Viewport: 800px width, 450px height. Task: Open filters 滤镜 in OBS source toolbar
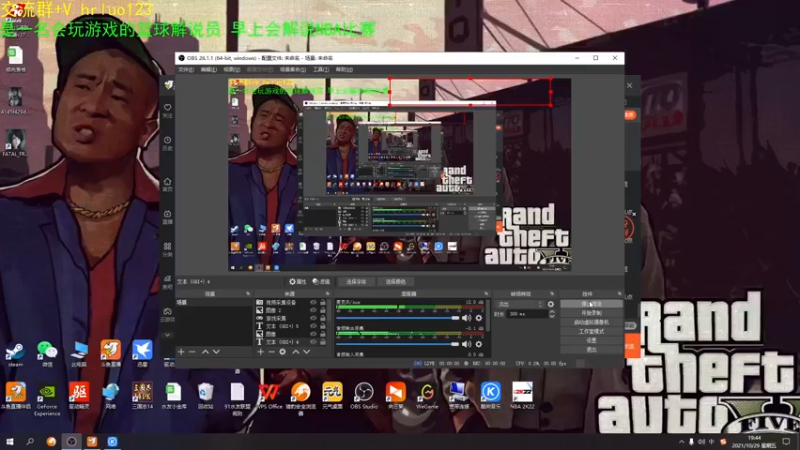pos(321,282)
